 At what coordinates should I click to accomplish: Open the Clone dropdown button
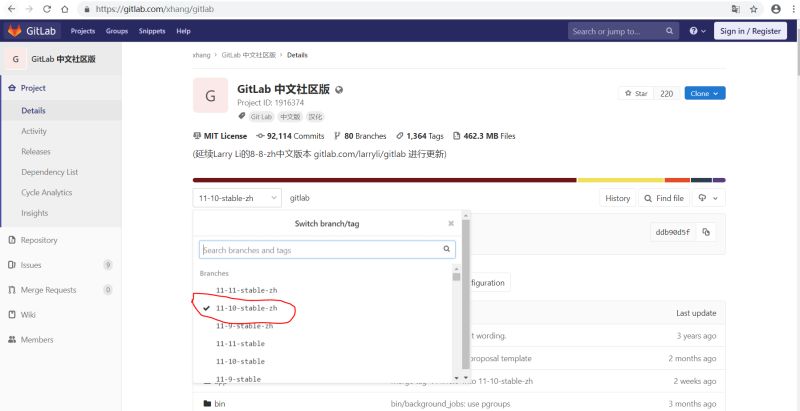tap(705, 93)
